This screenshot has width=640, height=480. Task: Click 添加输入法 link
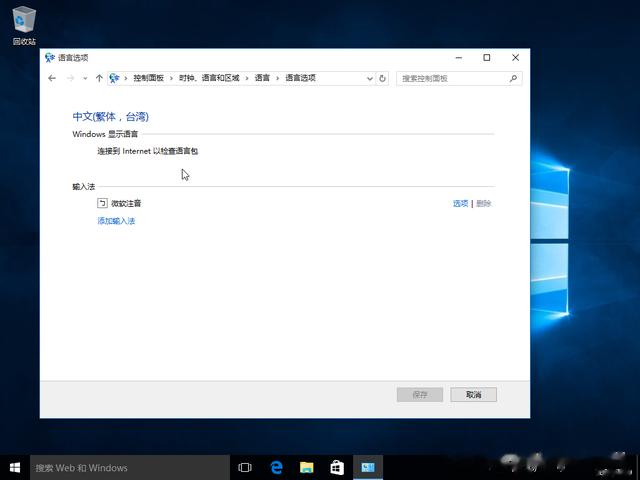point(116,221)
